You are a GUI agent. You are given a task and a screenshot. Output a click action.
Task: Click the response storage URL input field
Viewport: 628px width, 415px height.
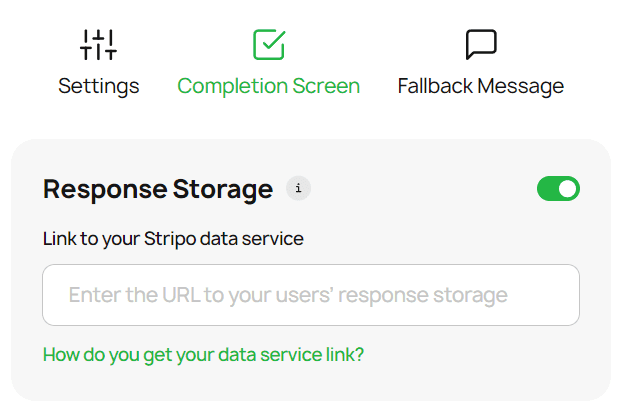click(311, 295)
